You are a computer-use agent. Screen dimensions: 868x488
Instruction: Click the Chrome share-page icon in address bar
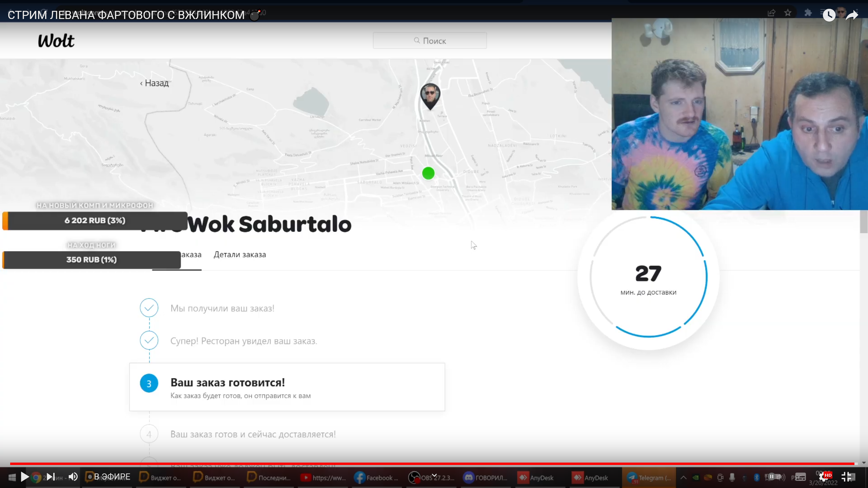[x=771, y=13]
